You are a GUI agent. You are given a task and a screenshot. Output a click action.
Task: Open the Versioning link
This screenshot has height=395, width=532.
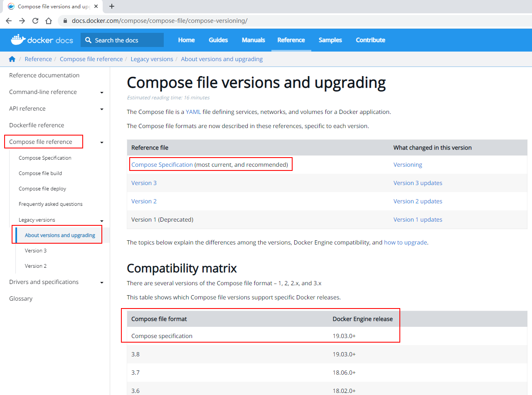(x=408, y=165)
